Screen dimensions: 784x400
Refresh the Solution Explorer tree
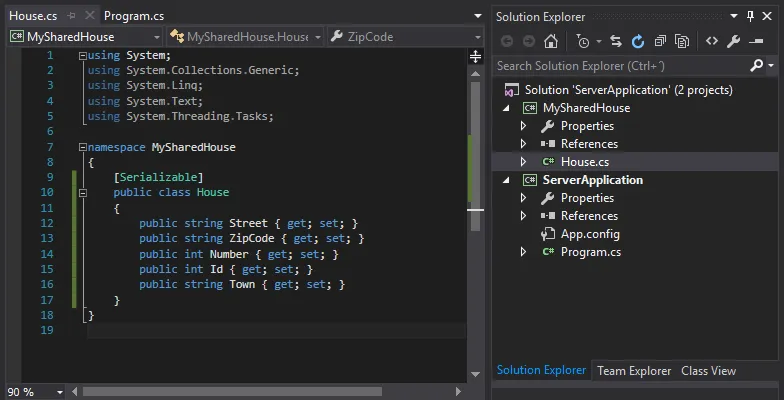click(x=638, y=42)
